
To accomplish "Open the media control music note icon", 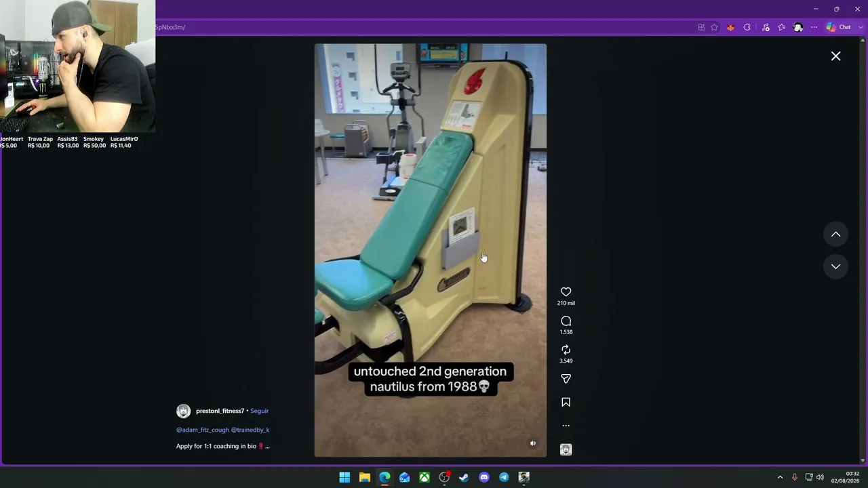I will coord(766,27).
